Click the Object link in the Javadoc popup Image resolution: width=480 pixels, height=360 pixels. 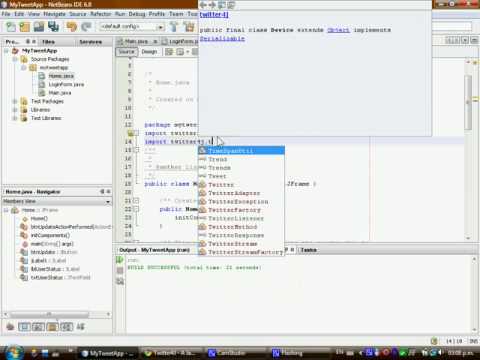338,30
